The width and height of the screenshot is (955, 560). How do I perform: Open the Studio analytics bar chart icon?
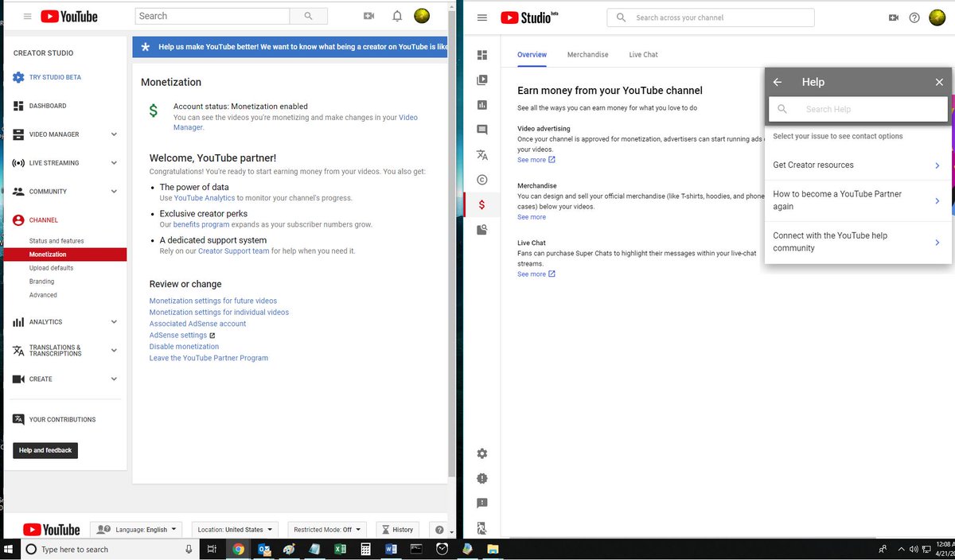(482, 105)
